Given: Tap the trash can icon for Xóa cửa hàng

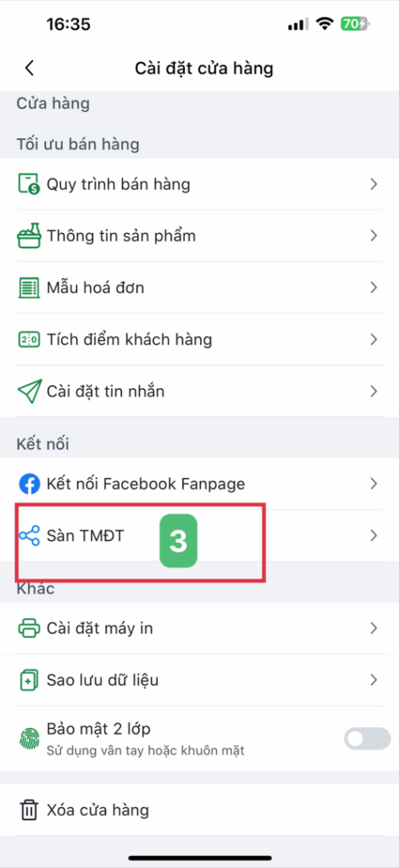Looking at the screenshot, I should [x=28, y=810].
